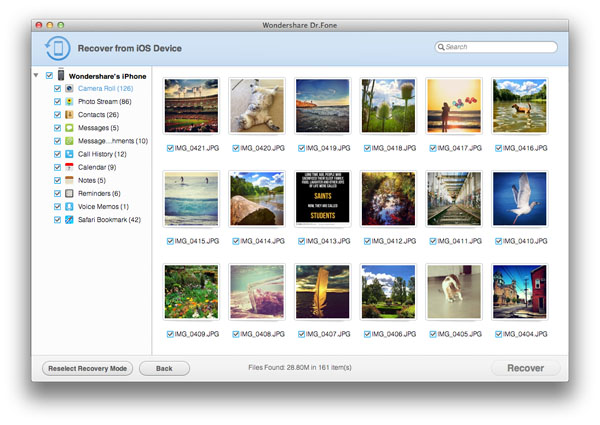Toggle the Reminders checkbox in sidebar
This screenshot has width=600, height=425.
point(57,193)
